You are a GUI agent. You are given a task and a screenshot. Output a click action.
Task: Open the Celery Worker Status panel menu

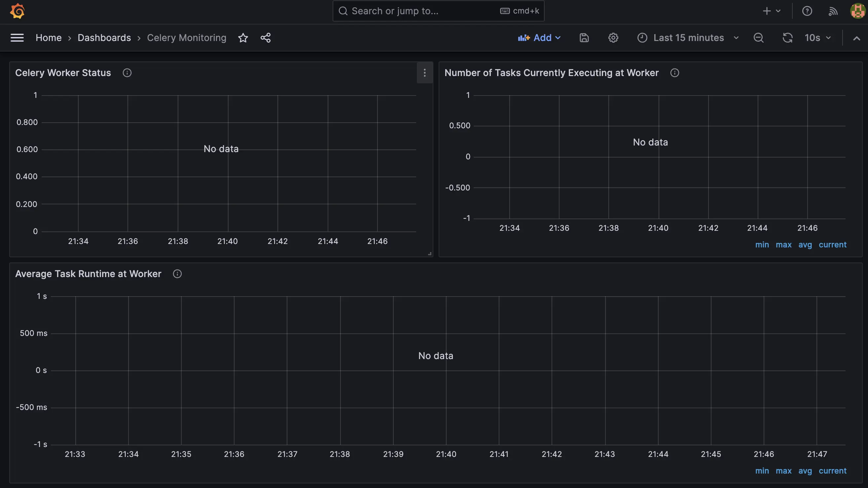pos(424,73)
